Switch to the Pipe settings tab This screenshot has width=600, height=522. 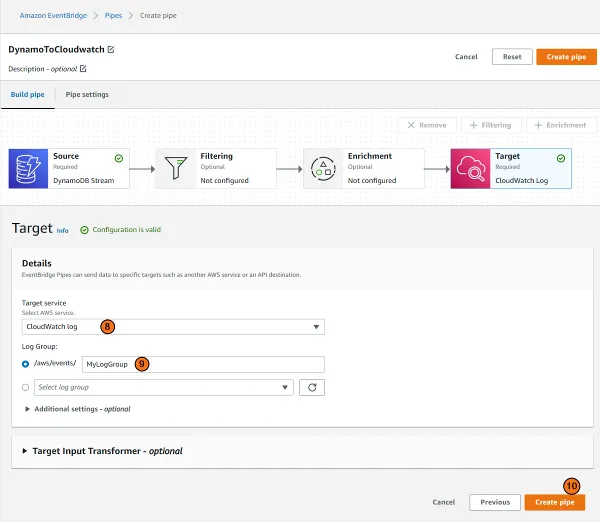87,95
